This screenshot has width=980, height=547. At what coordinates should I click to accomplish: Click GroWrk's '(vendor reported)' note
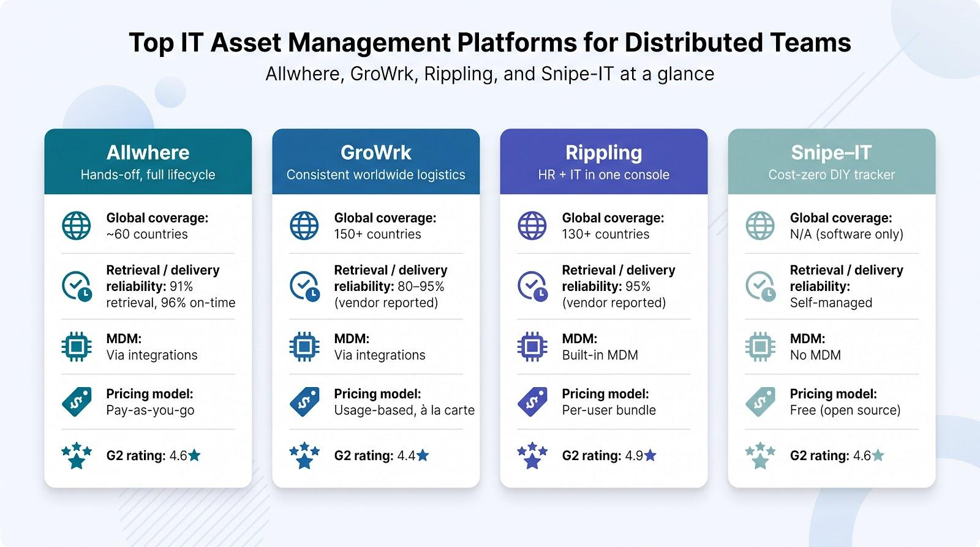coord(386,303)
